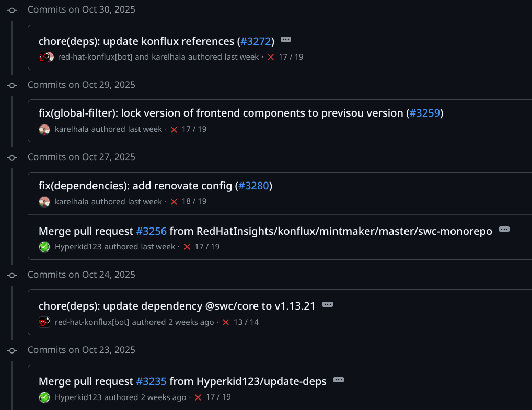This screenshot has height=410, width=532.
Task: Expand message of Hyperkid123/update-deps merge commit
Action: pyautogui.click(x=339, y=380)
